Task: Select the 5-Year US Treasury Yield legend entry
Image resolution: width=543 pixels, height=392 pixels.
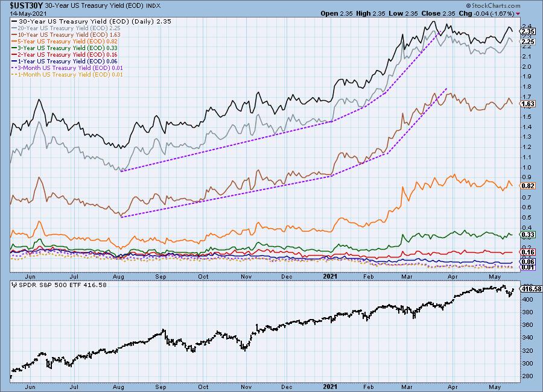Action: click(65, 41)
